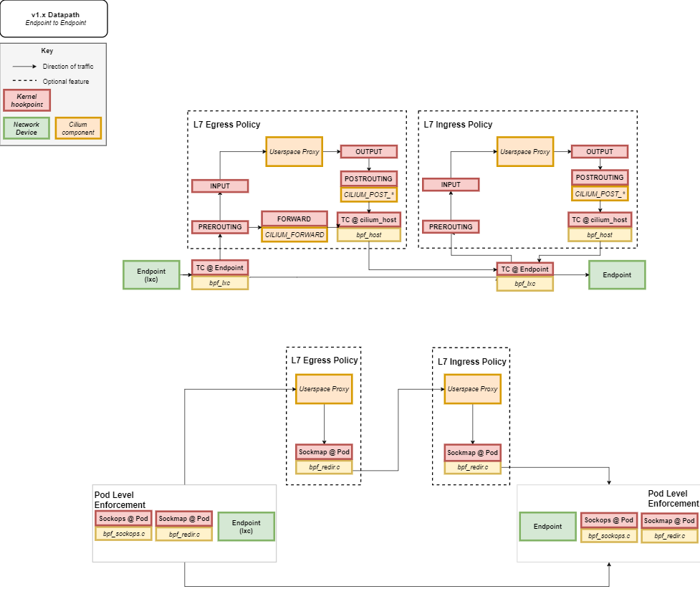
Task: Click bpf_sockops.c in source Pod Level Enforcement
Action: point(124,534)
